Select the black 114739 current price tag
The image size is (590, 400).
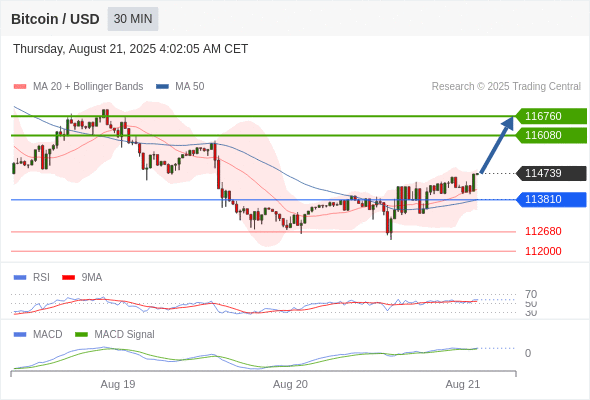[x=551, y=173]
